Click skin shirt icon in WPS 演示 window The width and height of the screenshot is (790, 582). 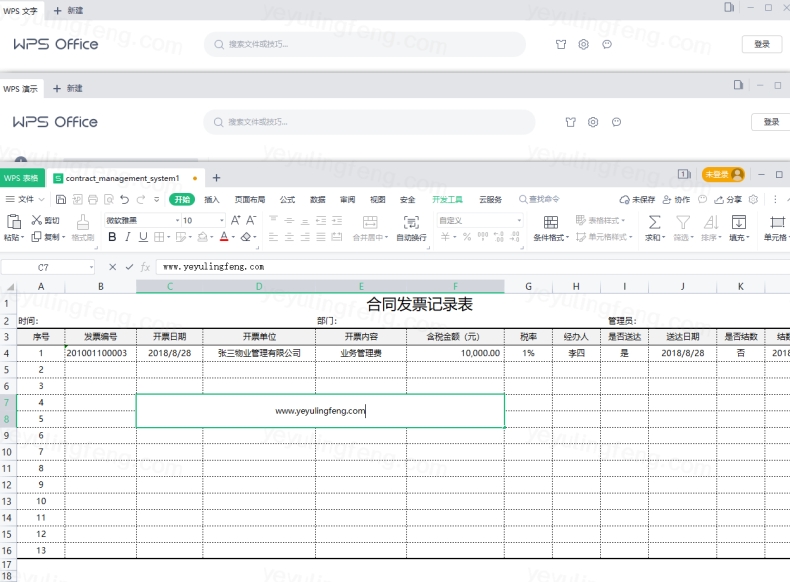tap(570, 122)
